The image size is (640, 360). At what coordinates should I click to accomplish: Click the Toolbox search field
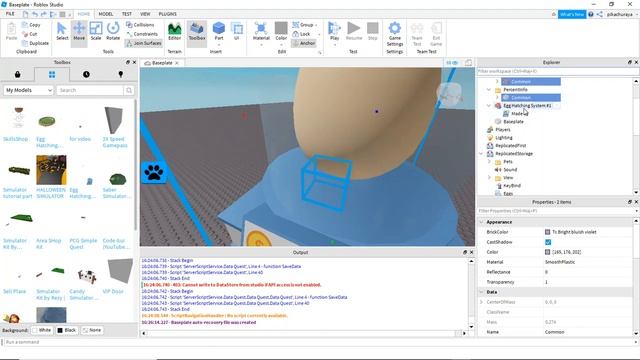tap(90, 90)
